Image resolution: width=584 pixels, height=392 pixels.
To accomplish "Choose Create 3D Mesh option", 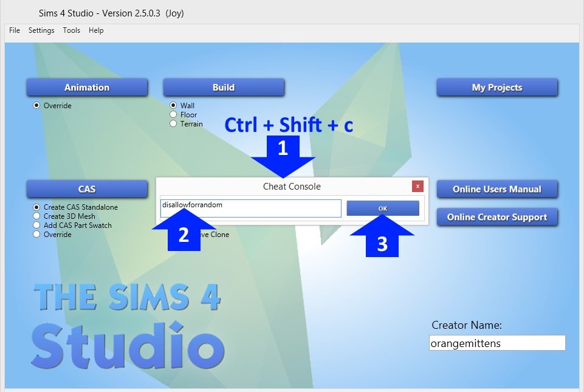I will (x=37, y=216).
